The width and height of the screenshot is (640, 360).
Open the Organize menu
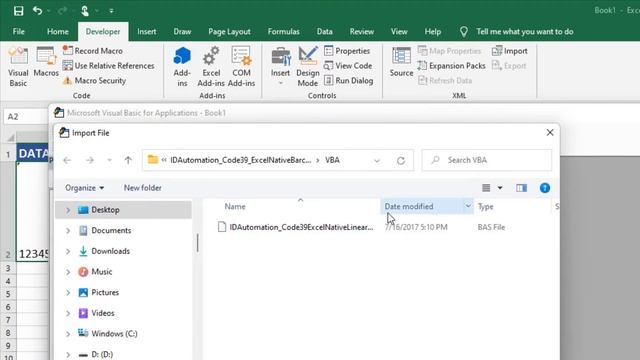tap(84, 188)
